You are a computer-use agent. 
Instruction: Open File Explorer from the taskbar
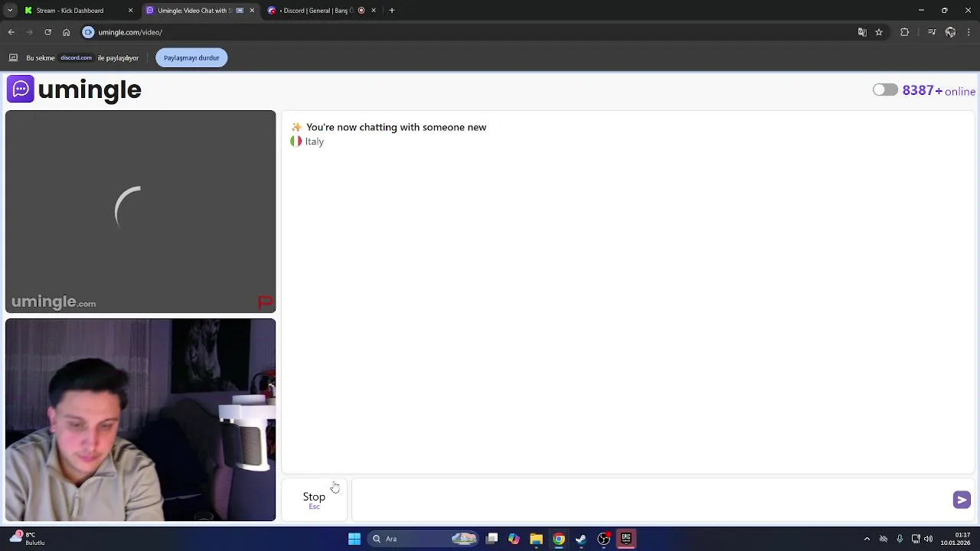536,539
